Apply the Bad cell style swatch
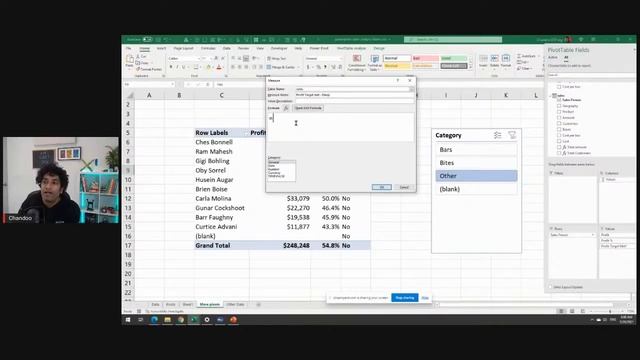The height and width of the screenshot is (360, 640). point(425,58)
